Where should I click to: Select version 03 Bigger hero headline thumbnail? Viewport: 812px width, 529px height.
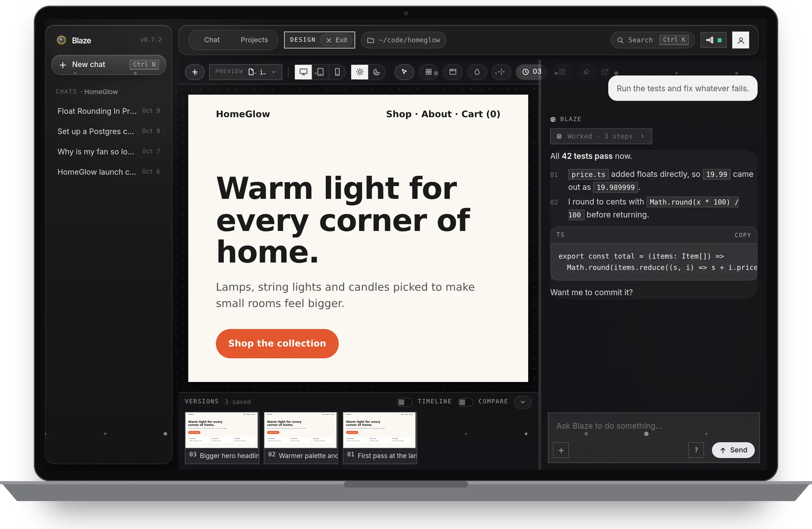coord(222,437)
